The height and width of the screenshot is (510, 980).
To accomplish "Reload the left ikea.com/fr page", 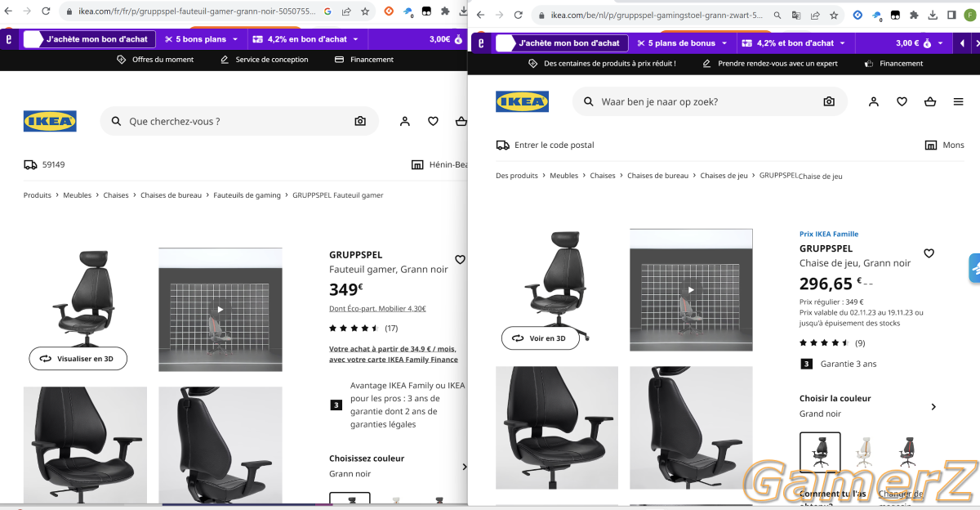I will coord(45,12).
